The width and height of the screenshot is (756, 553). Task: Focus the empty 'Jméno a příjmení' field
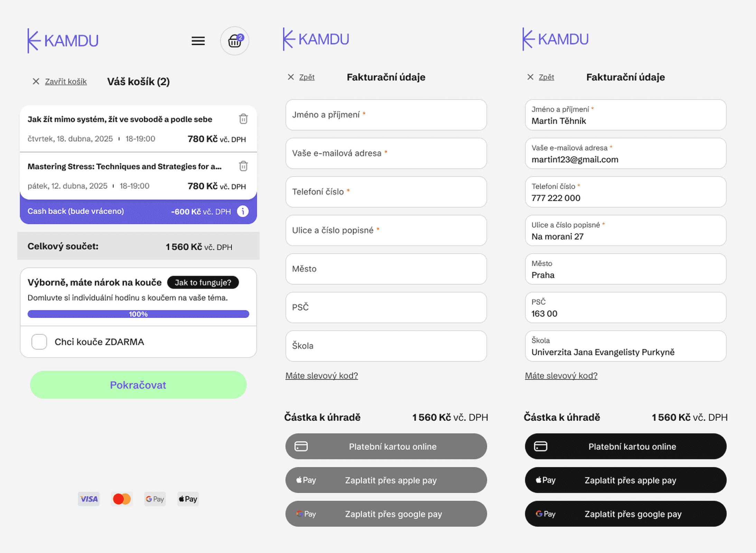[x=386, y=115]
